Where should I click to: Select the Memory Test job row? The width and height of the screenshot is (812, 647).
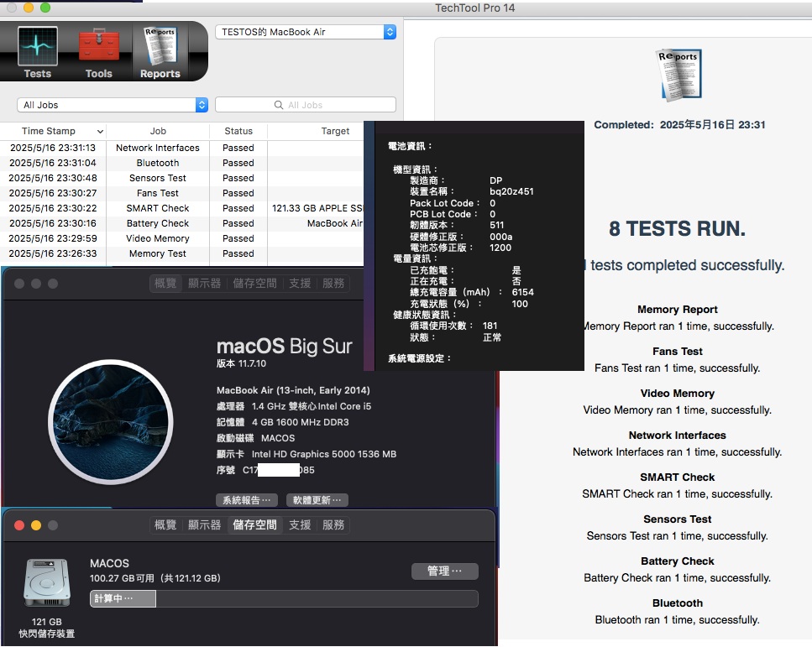[x=181, y=253]
